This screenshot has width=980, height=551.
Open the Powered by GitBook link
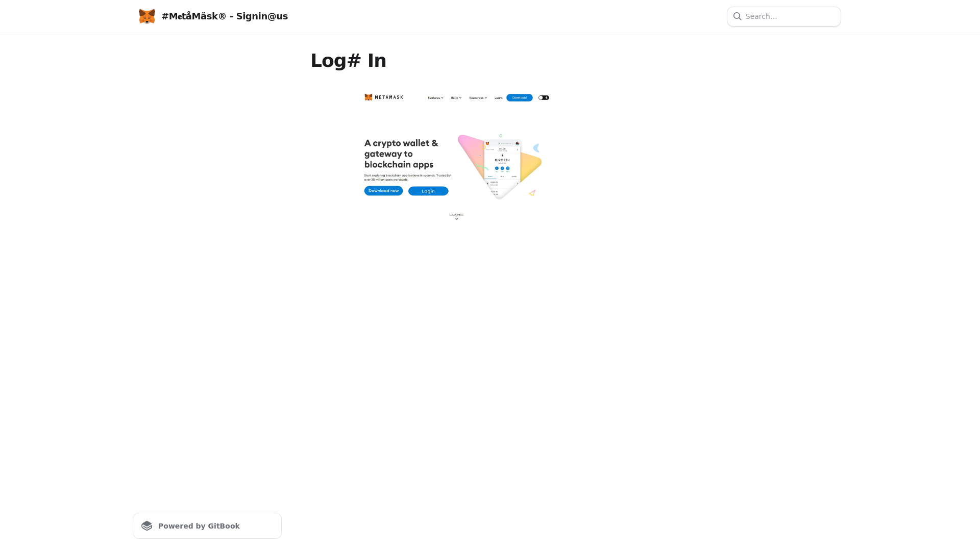click(x=207, y=525)
